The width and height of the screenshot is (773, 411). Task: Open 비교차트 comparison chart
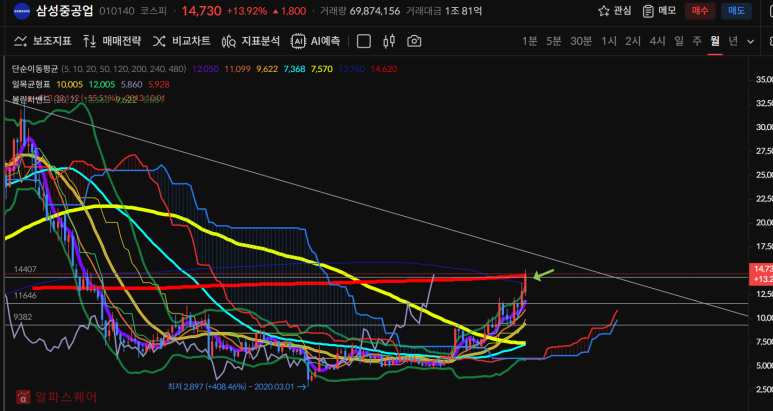coord(181,41)
